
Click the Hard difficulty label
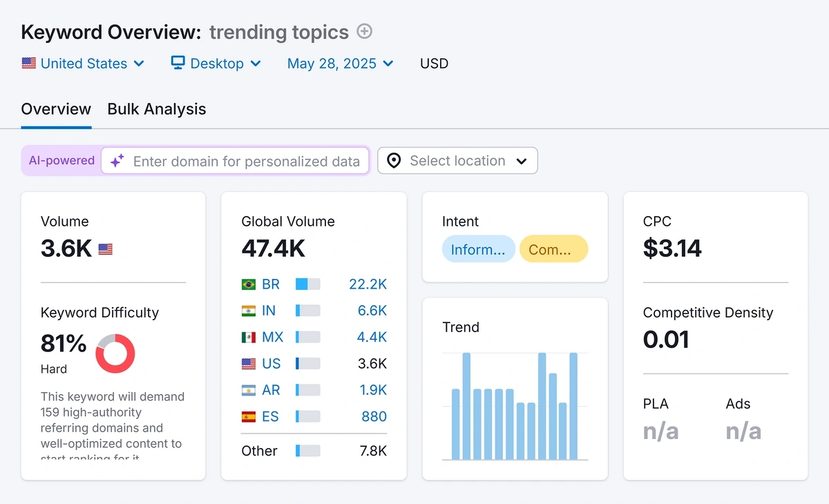pyautogui.click(x=54, y=369)
